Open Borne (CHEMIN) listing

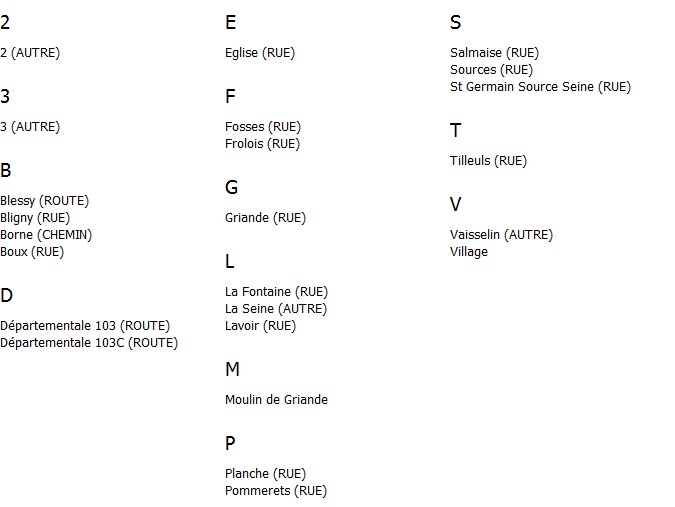coord(46,235)
